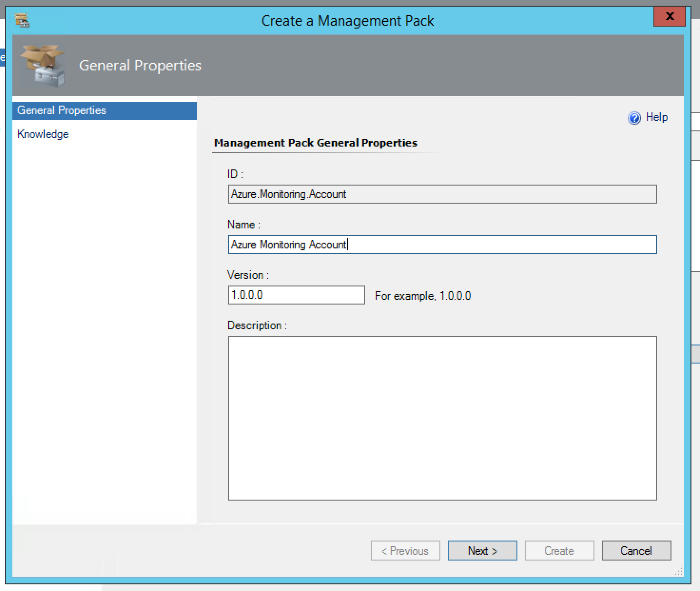Open the Help link text

click(657, 118)
